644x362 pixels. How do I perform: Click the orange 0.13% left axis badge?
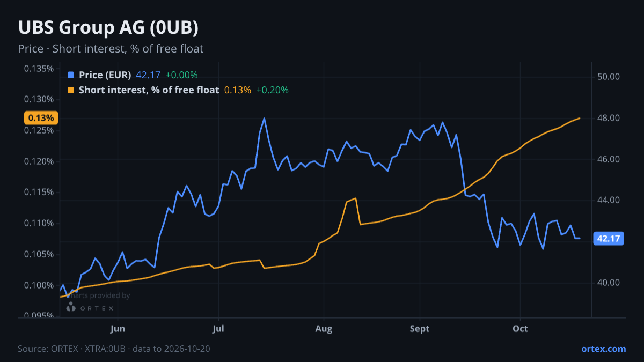pos(40,118)
